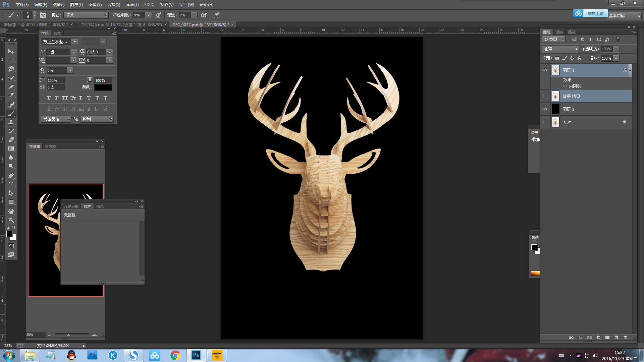Click the delete layer trash icon
Image resolution: width=644 pixels, height=362 pixels.
click(x=625, y=338)
